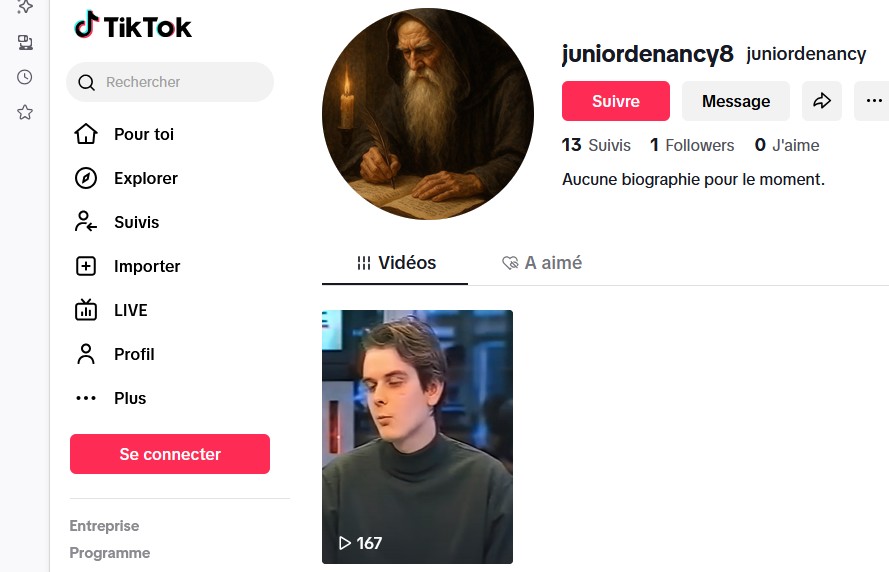The image size is (889, 572).
Task: Focus the Rechercher search field
Action: point(170,82)
